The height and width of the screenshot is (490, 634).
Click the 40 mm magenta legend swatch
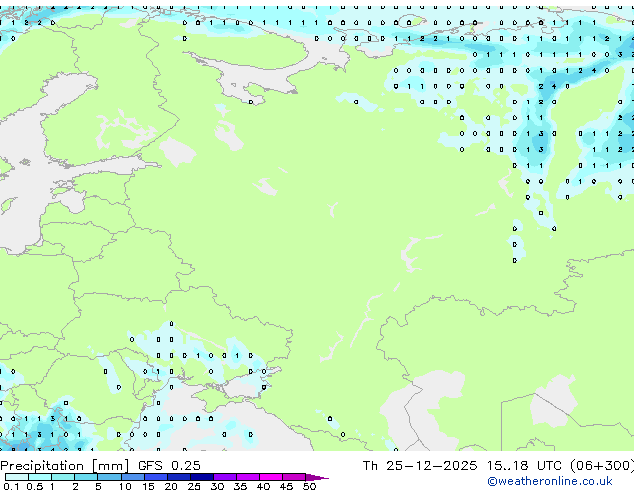[x=271, y=477]
